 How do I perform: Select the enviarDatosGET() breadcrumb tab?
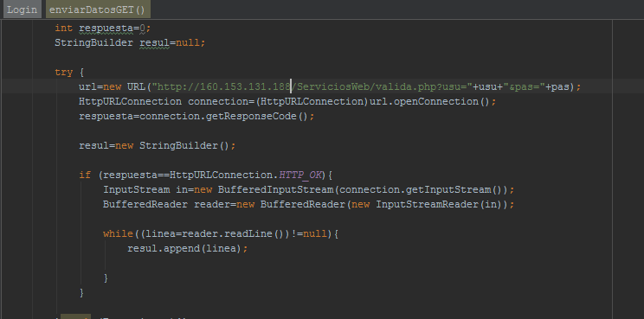pyautogui.click(x=98, y=10)
